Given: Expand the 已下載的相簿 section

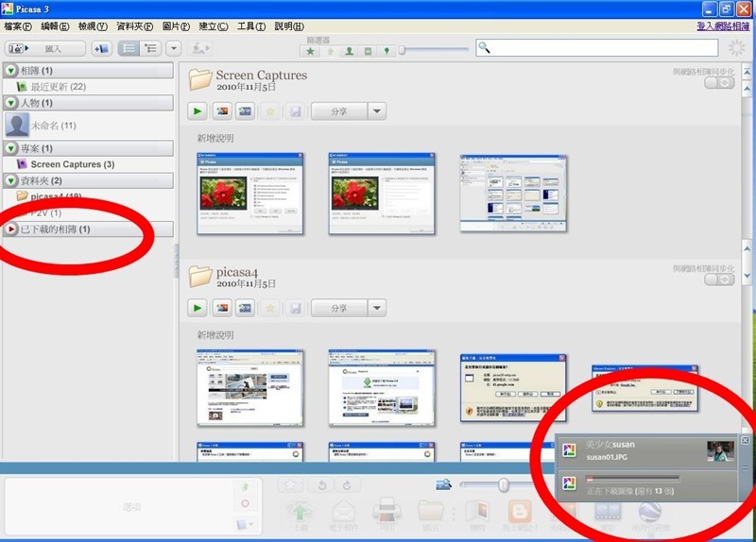Looking at the screenshot, I should (x=12, y=229).
